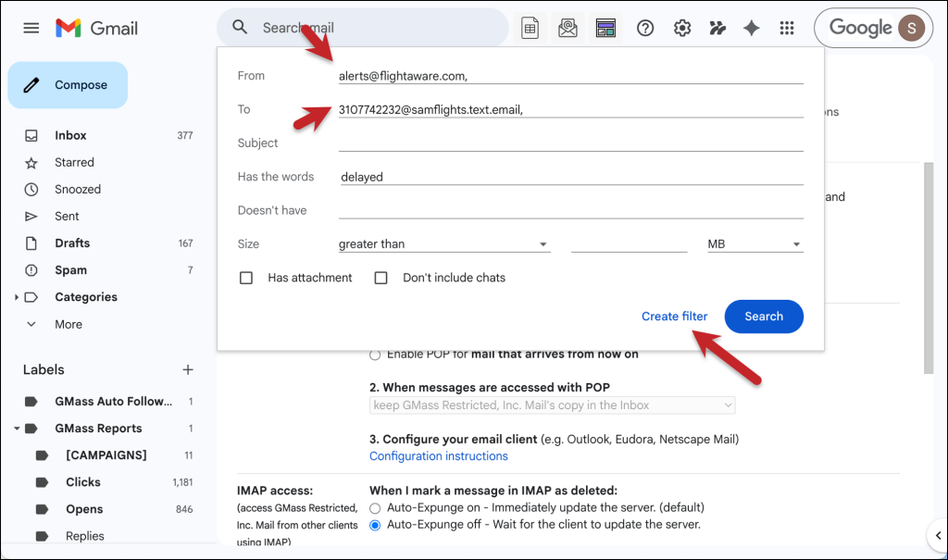The width and height of the screenshot is (948, 560).
Task: Open the Google apps grid
Action: pyautogui.click(x=787, y=28)
